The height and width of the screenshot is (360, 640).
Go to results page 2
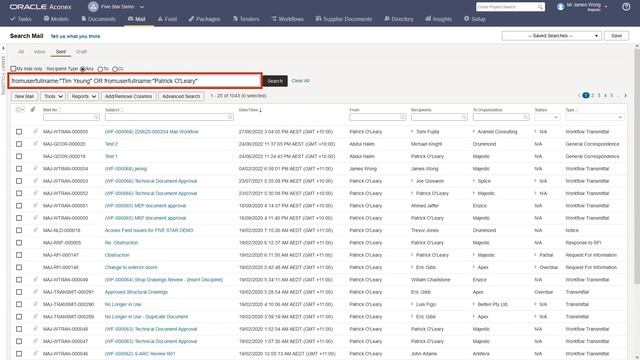pyautogui.click(x=593, y=96)
